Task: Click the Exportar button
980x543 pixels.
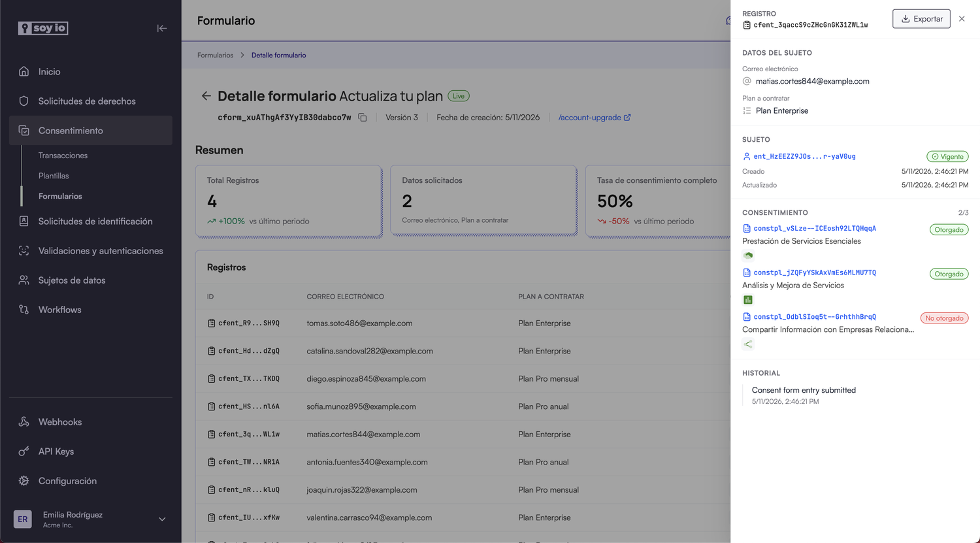Action: 922,19
